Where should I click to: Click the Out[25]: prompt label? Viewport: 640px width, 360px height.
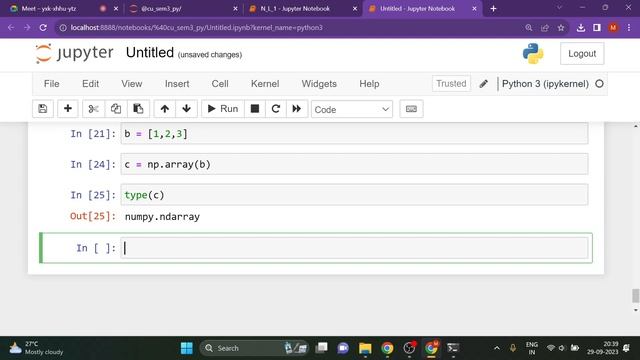coord(93,216)
